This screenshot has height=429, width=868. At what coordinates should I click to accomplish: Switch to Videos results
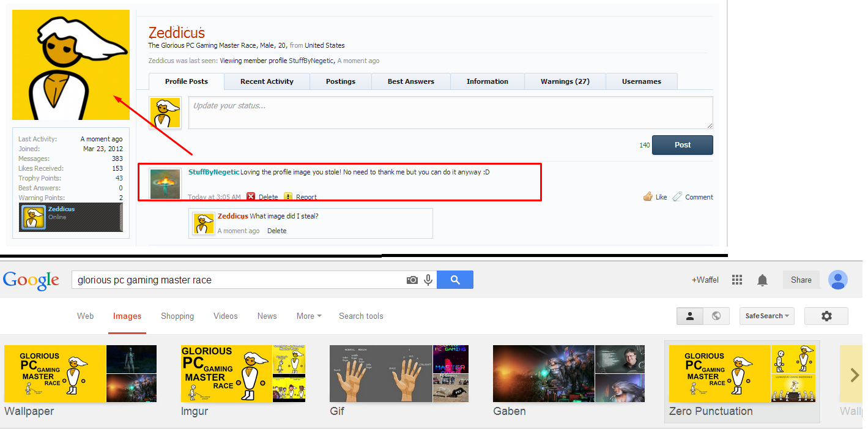[226, 316]
